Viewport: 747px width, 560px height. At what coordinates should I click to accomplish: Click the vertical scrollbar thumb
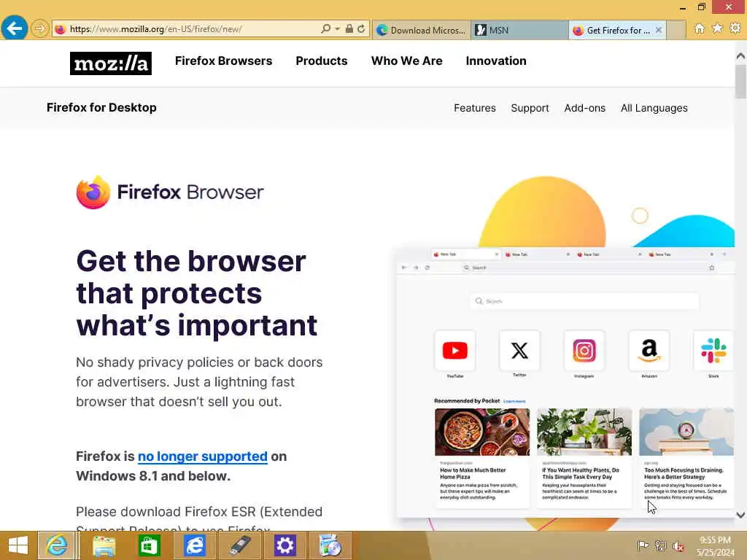pos(740,82)
